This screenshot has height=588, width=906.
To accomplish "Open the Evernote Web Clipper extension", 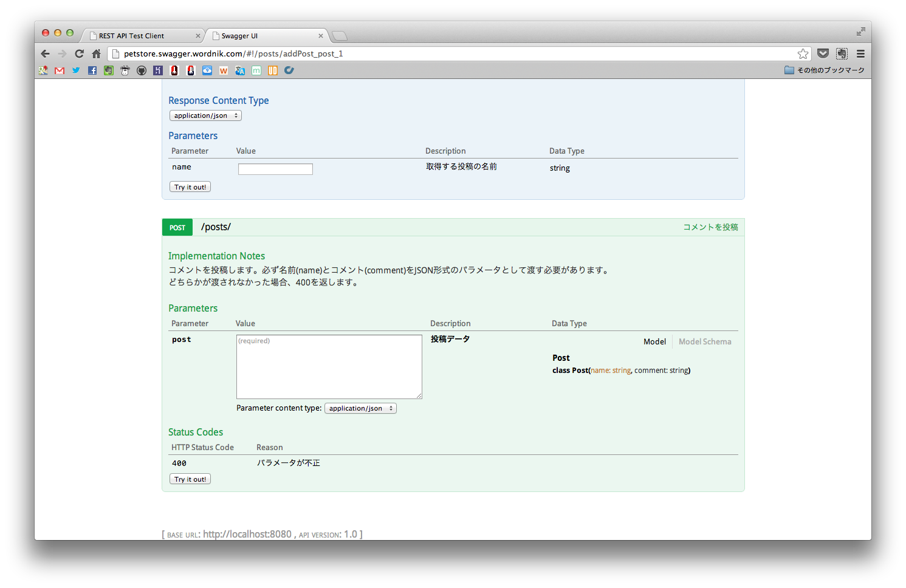I will [842, 53].
